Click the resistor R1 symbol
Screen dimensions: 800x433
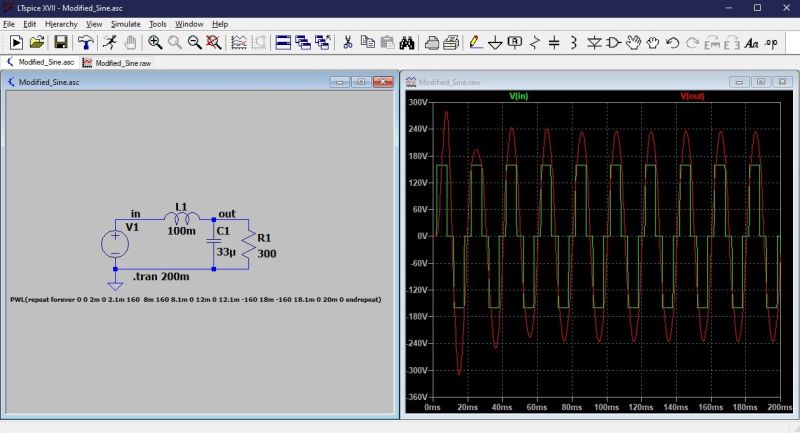tap(248, 243)
